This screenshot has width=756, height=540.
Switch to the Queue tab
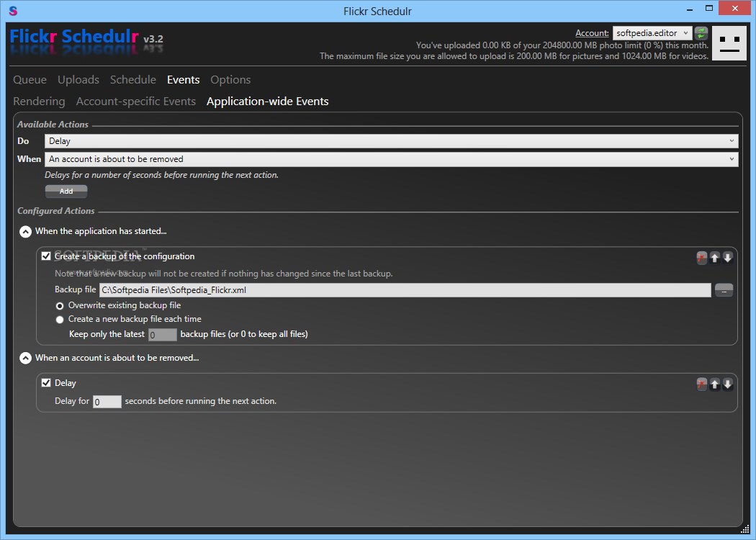click(x=30, y=79)
